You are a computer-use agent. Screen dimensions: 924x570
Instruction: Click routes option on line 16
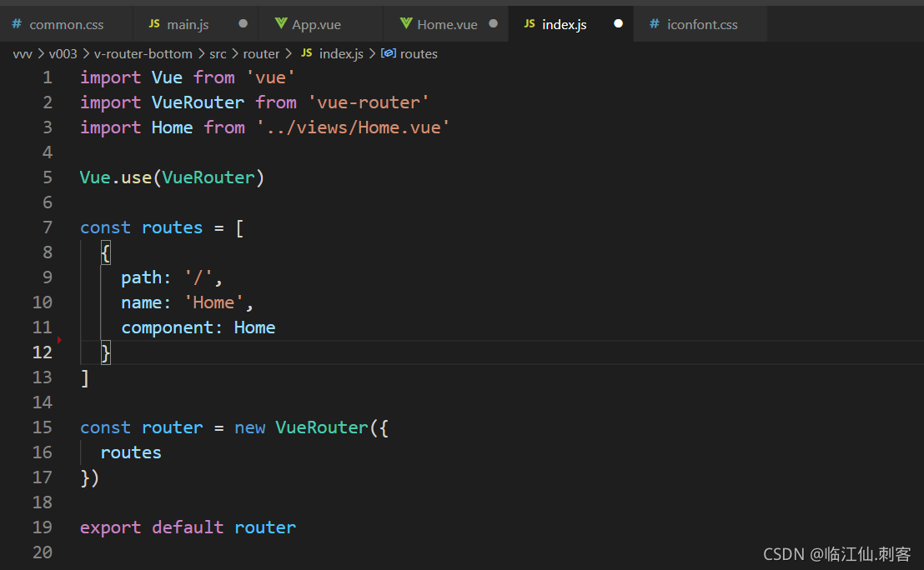click(x=131, y=452)
